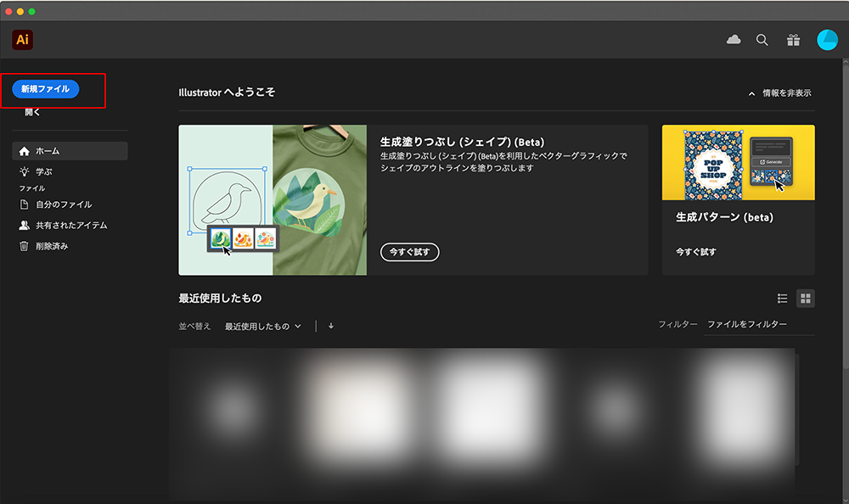The height and width of the screenshot is (504, 849).
Task: Click the 生成パターン (beta) title
Action: tap(724, 217)
